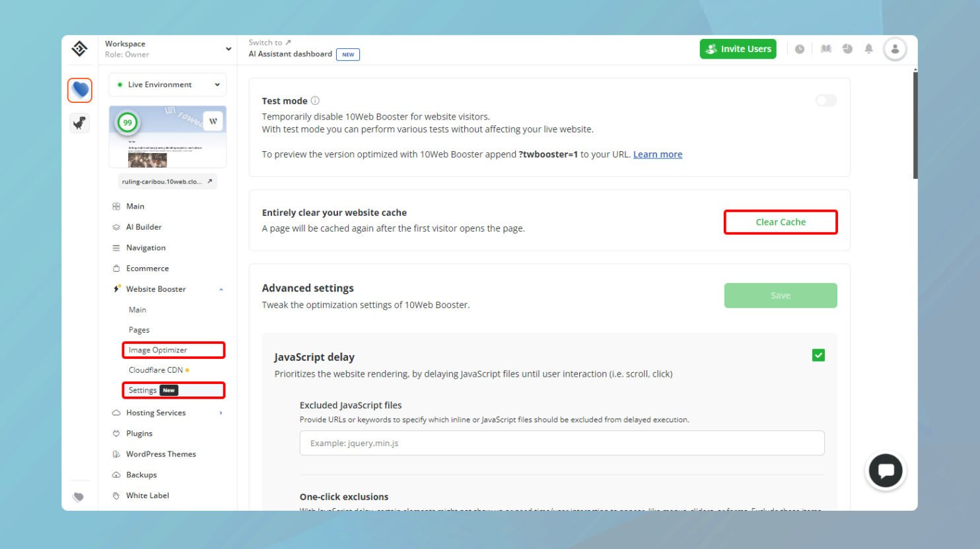Open Image Optimizer in sidebar

click(x=158, y=350)
